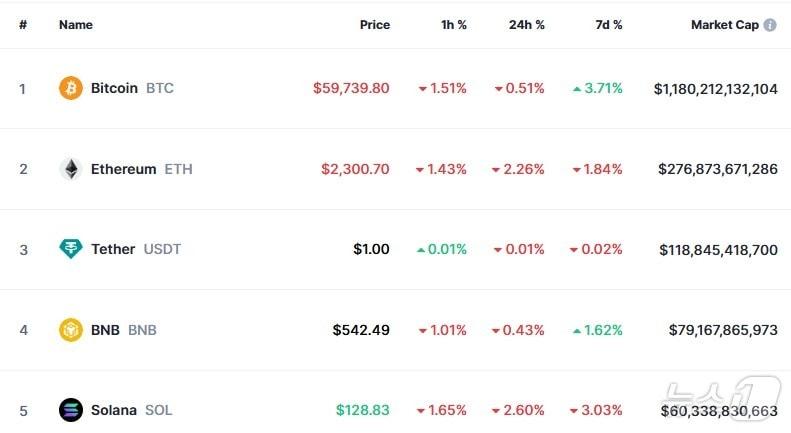
Task: Click the Solana logo icon
Action: 71,410
